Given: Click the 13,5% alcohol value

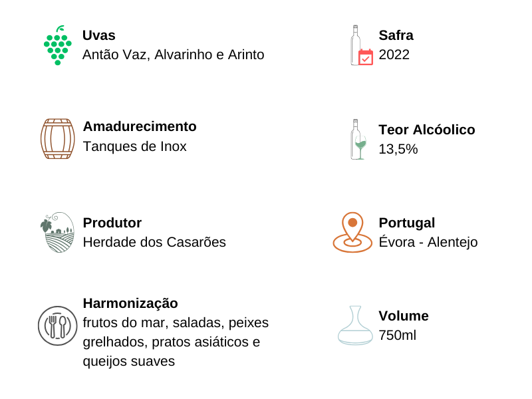Looking at the screenshot, I should 398,149.
